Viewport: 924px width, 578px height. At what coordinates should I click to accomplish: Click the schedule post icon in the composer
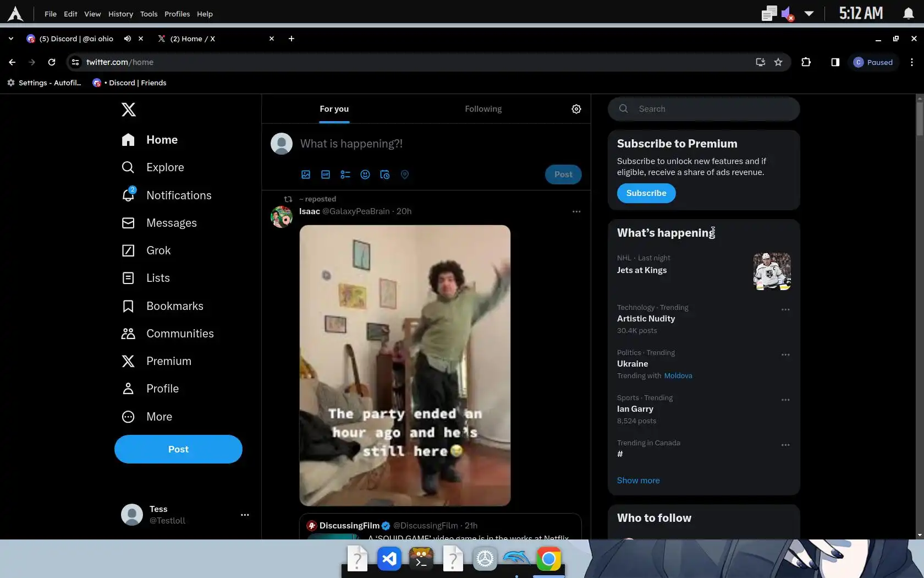(385, 175)
